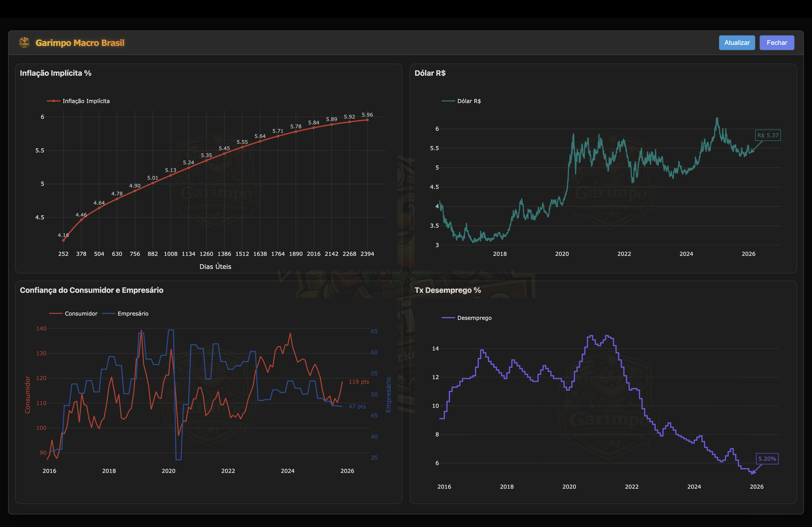The image size is (812, 527).
Task: Toggle the Dólar R$ legend entry
Action: (x=469, y=101)
